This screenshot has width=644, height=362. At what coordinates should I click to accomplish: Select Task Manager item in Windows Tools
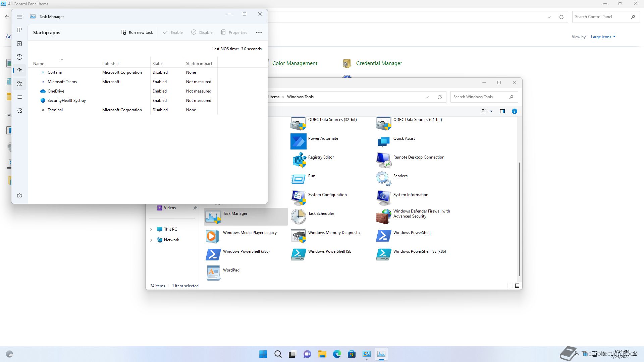[246, 217]
